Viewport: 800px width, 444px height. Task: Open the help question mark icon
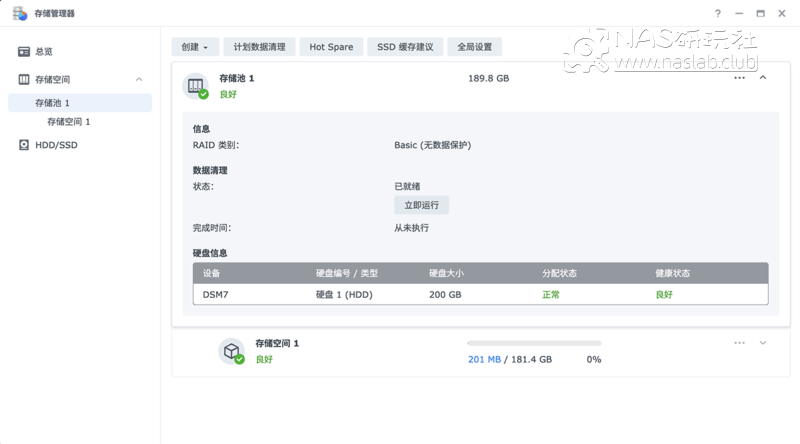[717, 13]
